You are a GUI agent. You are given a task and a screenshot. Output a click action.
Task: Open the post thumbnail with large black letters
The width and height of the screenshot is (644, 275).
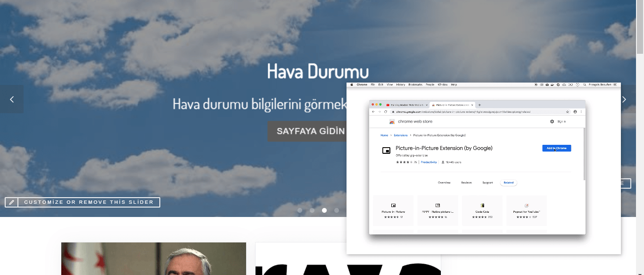348,265
